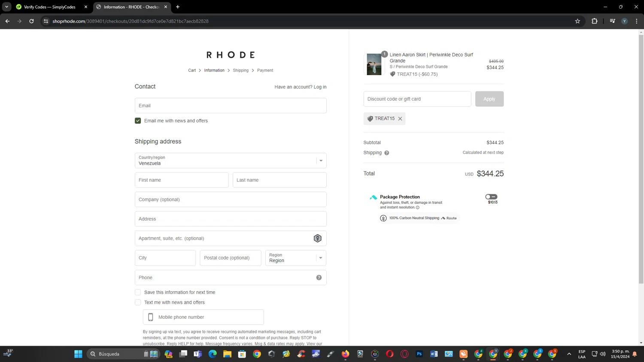644x362 pixels.
Task: Focus the Mobile phone number field
Action: tap(204, 317)
